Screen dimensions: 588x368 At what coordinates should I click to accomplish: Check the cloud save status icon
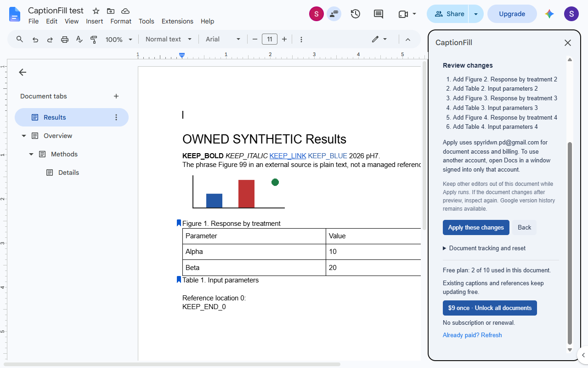pos(125,11)
